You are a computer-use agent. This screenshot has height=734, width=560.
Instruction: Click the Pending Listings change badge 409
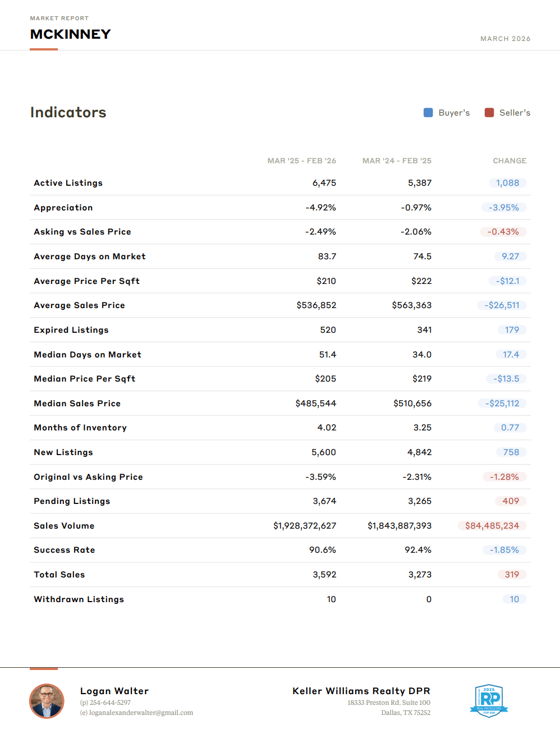[510, 501]
